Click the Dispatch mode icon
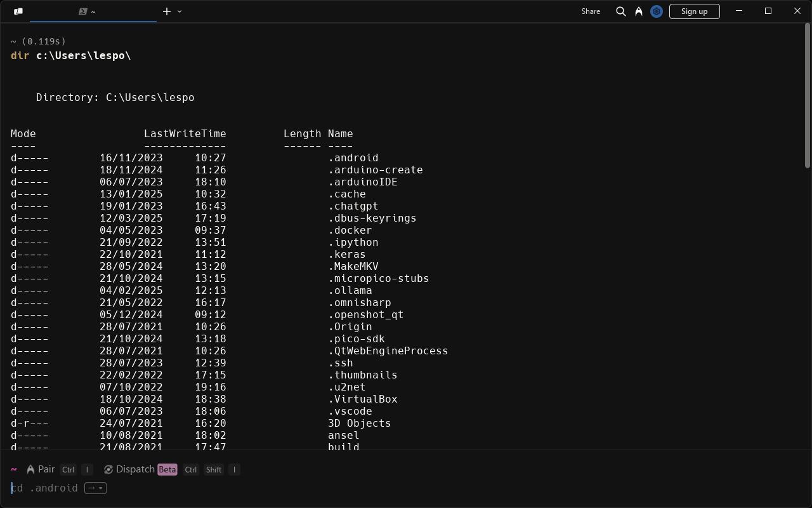Viewport: 812px width, 508px height. point(108,469)
